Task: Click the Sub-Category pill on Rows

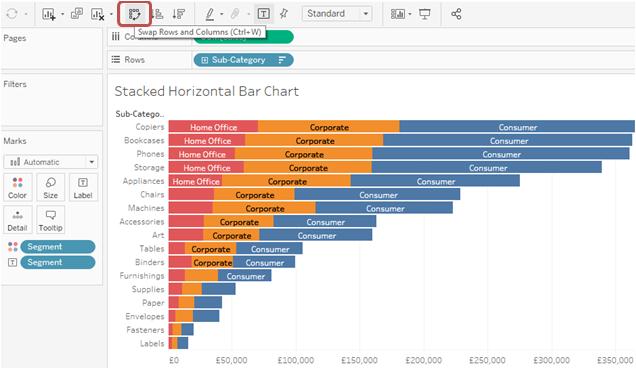Action: 243,60
